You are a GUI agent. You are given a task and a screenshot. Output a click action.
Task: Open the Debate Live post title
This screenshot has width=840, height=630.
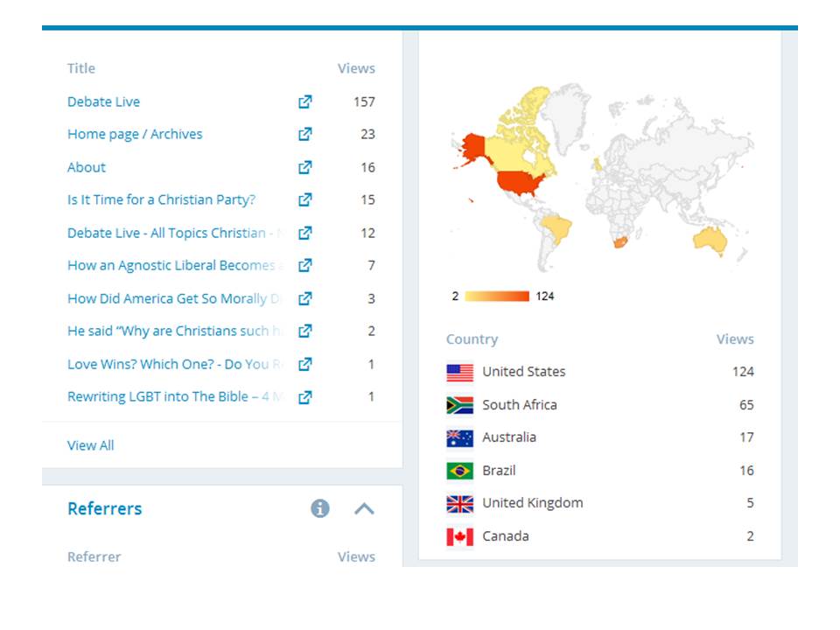[x=103, y=101]
